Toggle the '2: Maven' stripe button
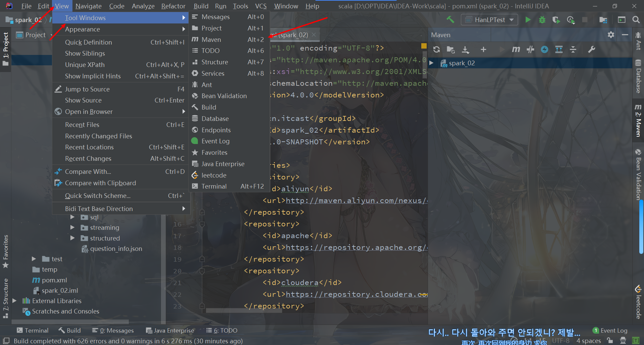 point(638,120)
